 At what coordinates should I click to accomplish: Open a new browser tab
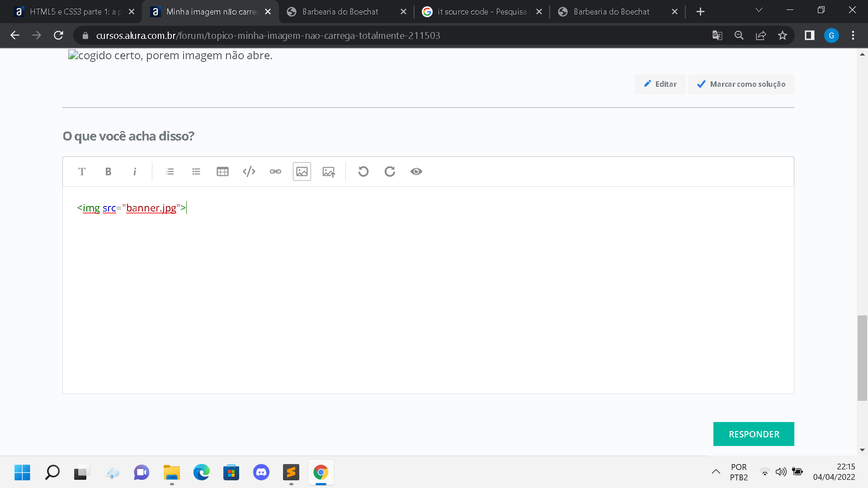coord(700,12)
